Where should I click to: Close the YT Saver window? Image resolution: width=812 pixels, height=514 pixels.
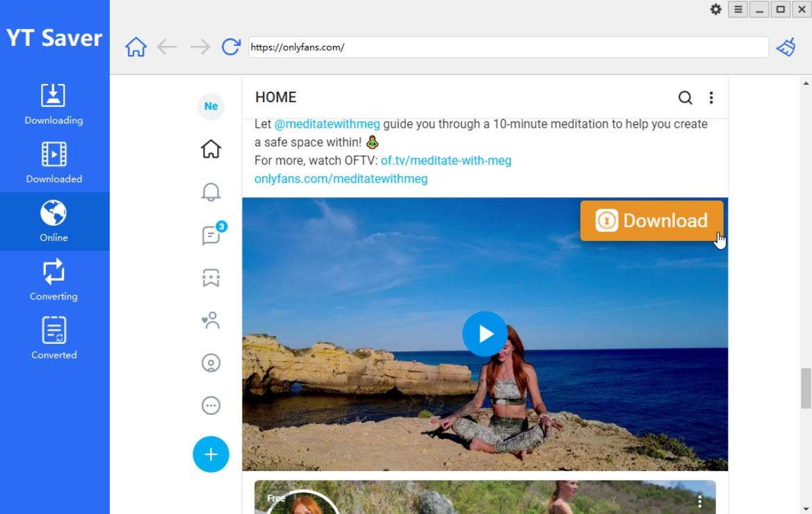[802, 9]
